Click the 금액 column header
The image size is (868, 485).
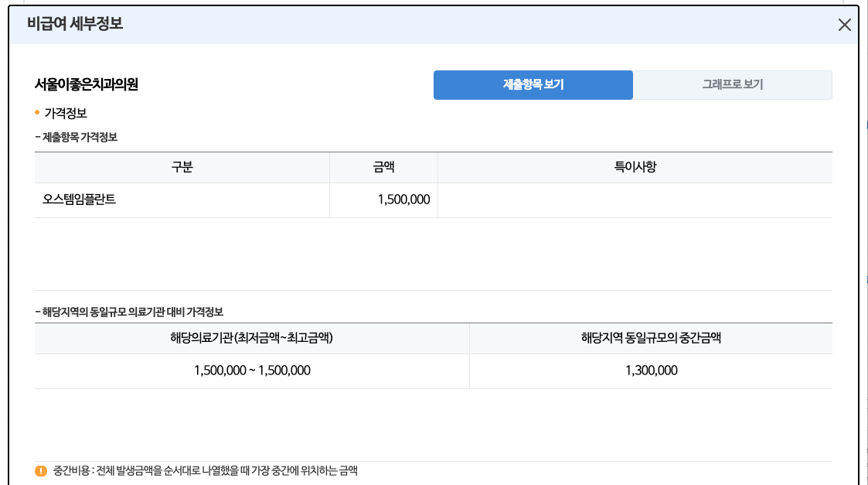coord(384,167)
